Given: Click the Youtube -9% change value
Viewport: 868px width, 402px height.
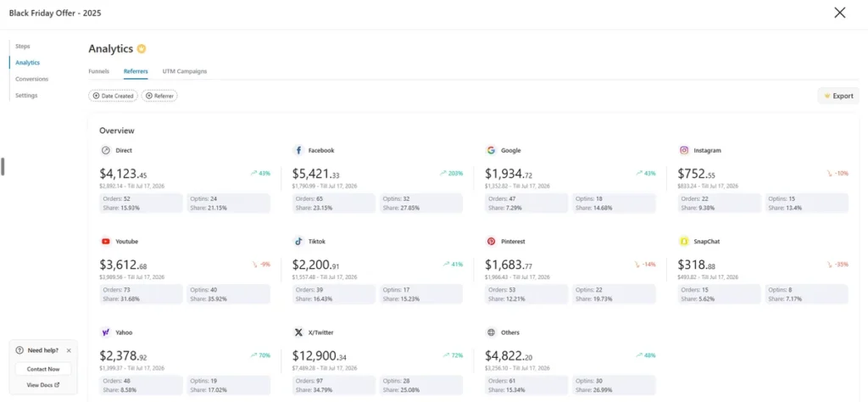Looking at the screenshot, I should pos(265,265).
